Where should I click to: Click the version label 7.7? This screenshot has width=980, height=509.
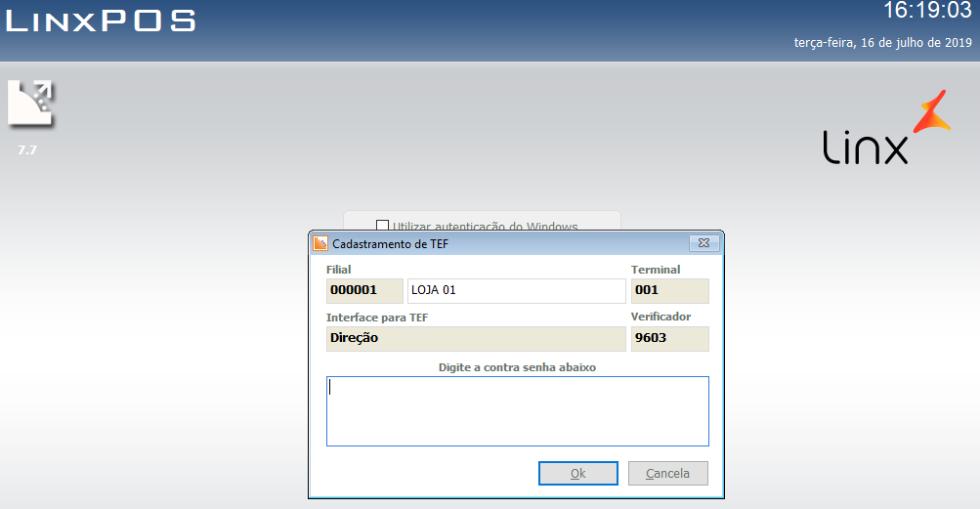[x=27, y=150]
